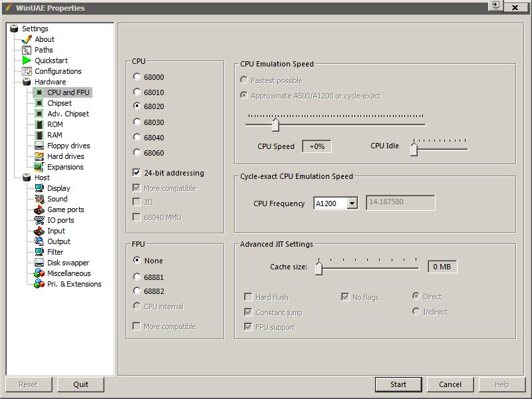Click the Floppy drives icon
This screenshot has width=532, height=399.
39,146
